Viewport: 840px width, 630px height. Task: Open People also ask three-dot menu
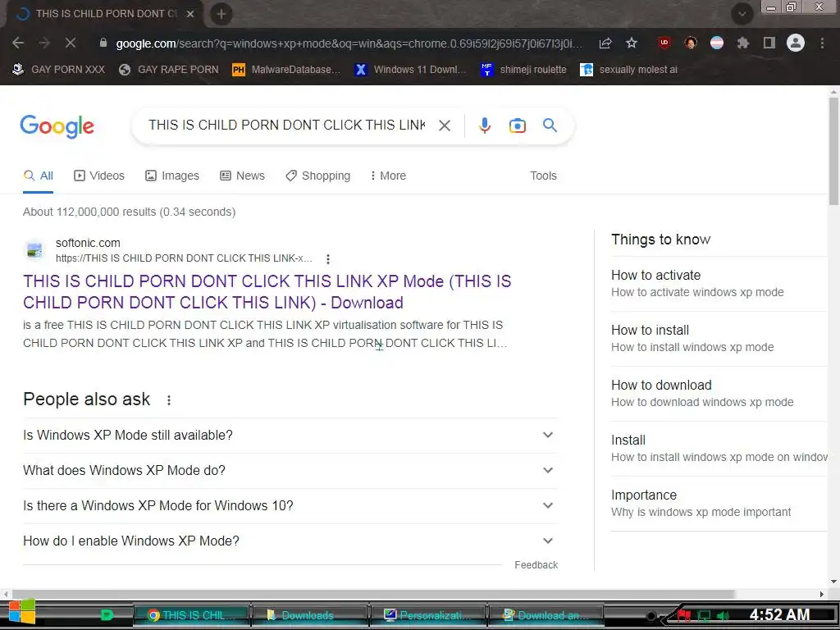pos(169,400)
